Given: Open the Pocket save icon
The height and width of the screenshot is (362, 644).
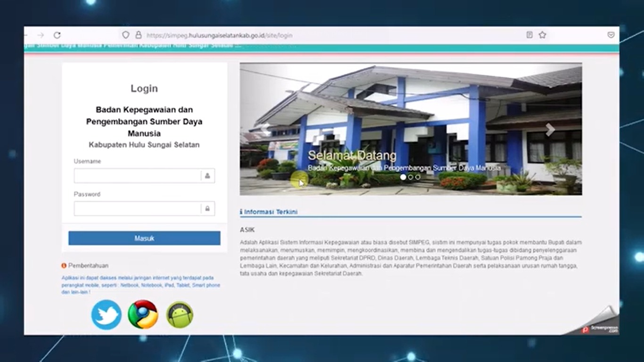Looking at the screenshot, I should point(611,35).
